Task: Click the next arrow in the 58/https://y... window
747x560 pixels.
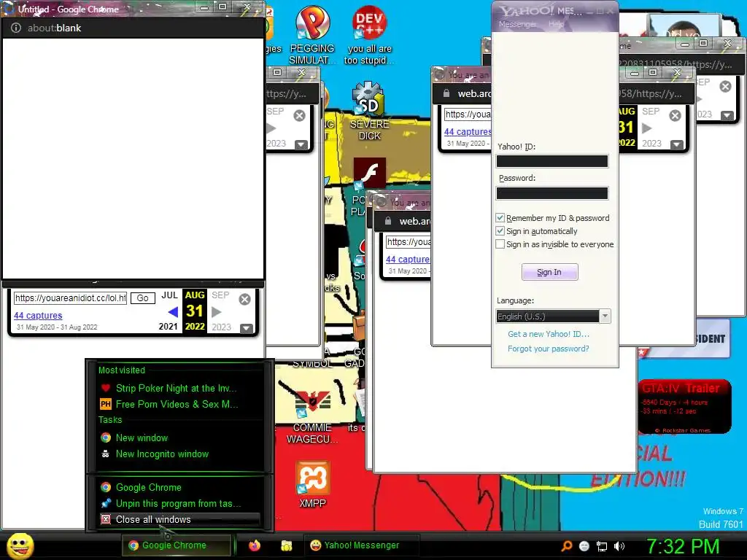Action: click(x=646, y=128)
